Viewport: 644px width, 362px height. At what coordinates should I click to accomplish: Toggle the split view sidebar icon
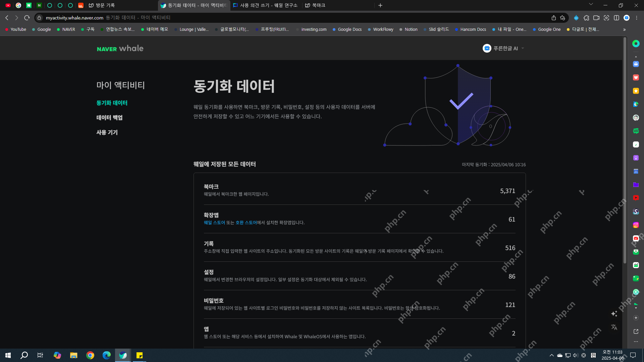pos(616,18)
